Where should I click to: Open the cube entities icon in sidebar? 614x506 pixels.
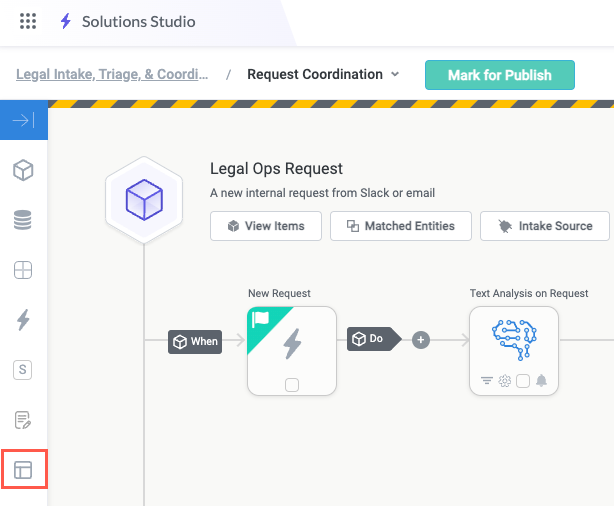click(23, 170)
